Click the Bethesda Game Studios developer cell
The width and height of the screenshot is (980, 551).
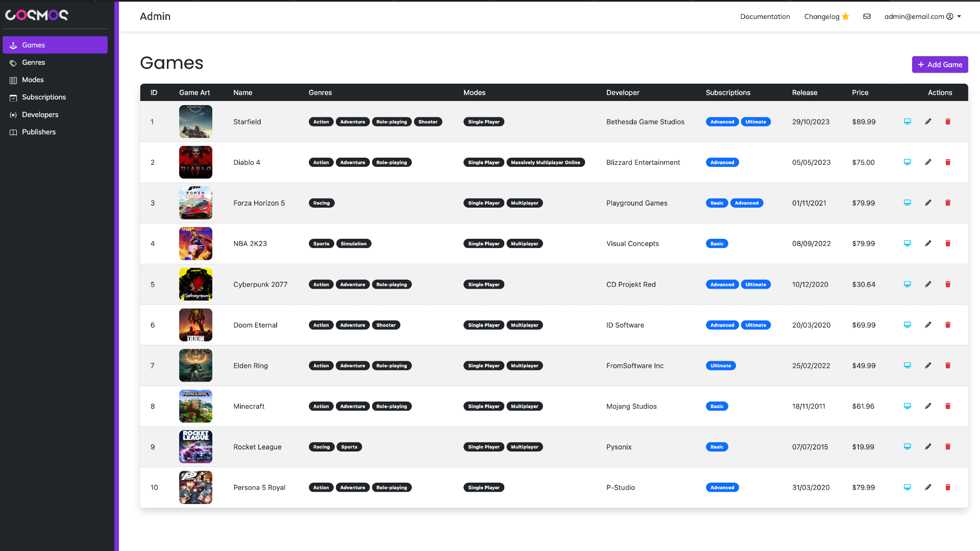click(x=645, y=121)
